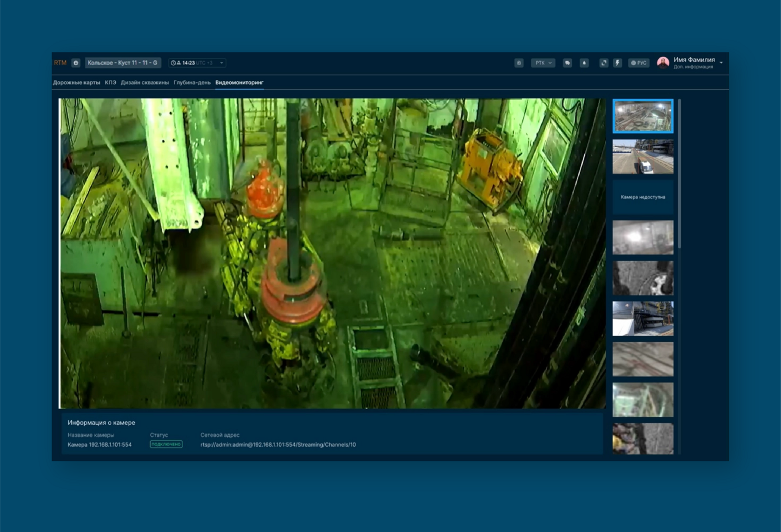The width and height of the screenshot is (781, 532).
Task: Click the Имя Фамилия user name
Action: coord(694,60)
